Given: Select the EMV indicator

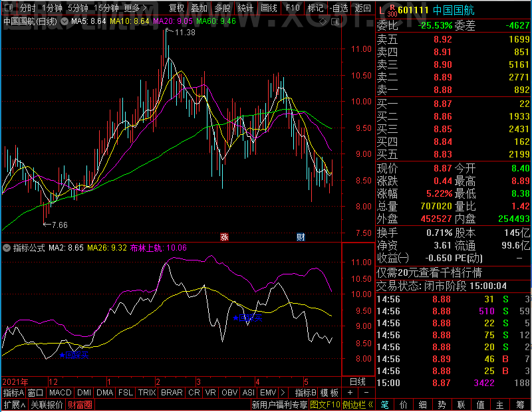Looking at the screenshot, I should click(268, 393).
